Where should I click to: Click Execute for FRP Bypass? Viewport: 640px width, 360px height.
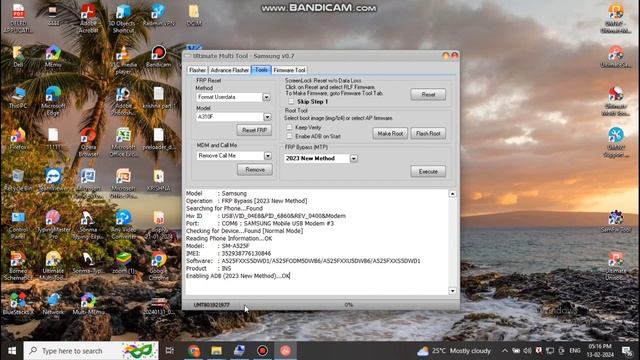[x=428, y=171]
